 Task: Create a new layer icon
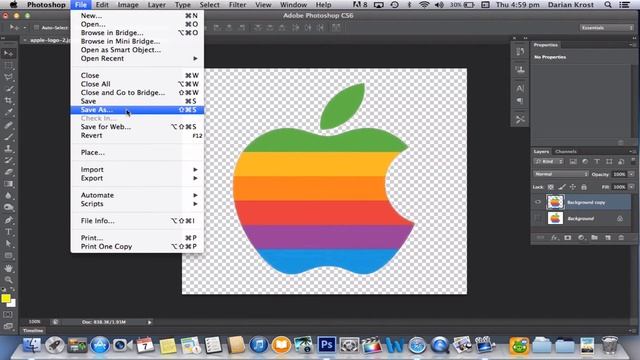coord(608,238)
